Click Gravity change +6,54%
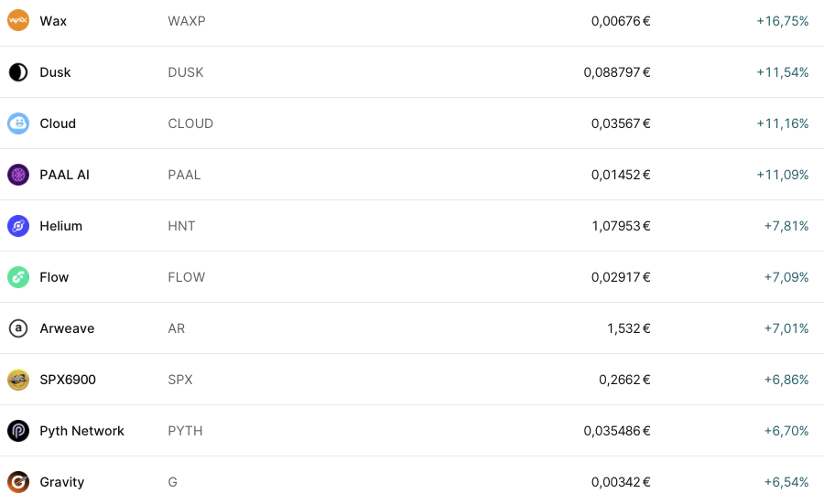 (786, 482)
